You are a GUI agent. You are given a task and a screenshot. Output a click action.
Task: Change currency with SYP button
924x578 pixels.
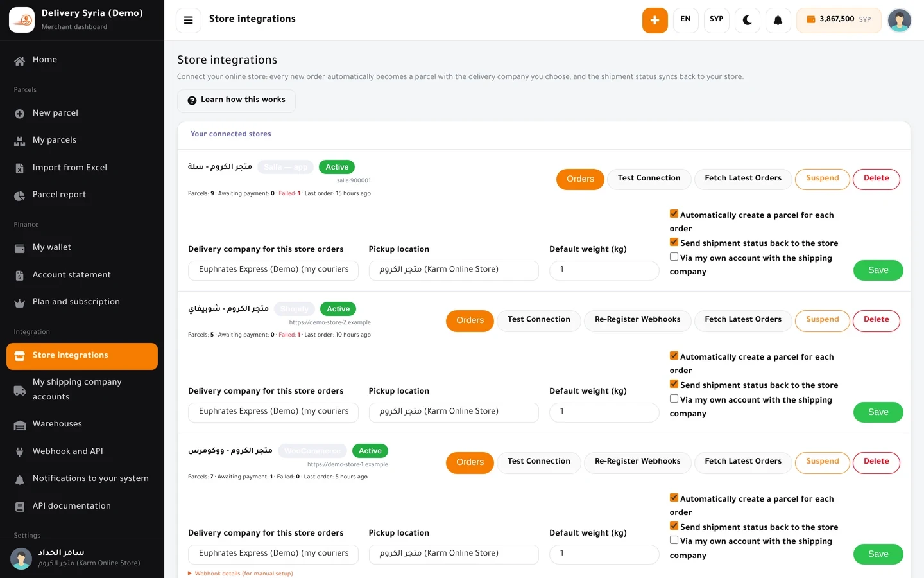pyautogui.click(x=716, y=20)
